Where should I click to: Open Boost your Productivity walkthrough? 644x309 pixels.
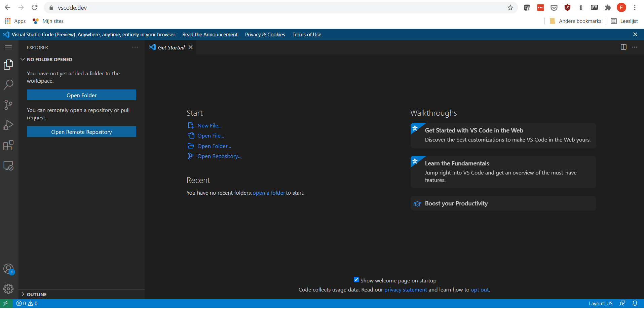(x=503, y=203)
